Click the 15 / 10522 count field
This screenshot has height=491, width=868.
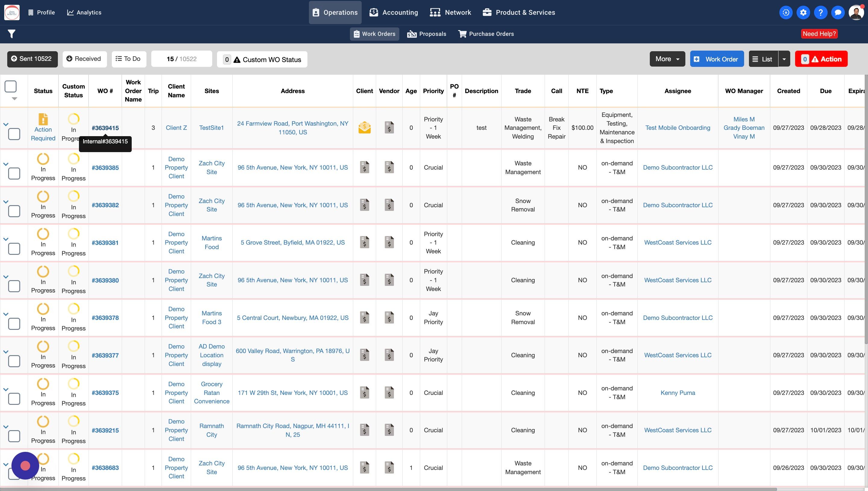[181, 59]
